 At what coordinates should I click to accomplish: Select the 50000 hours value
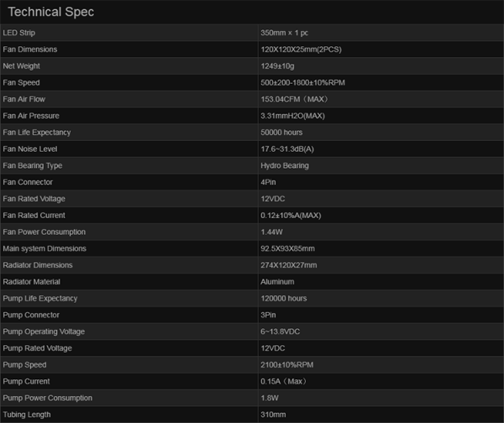click(x=282, y=133)
